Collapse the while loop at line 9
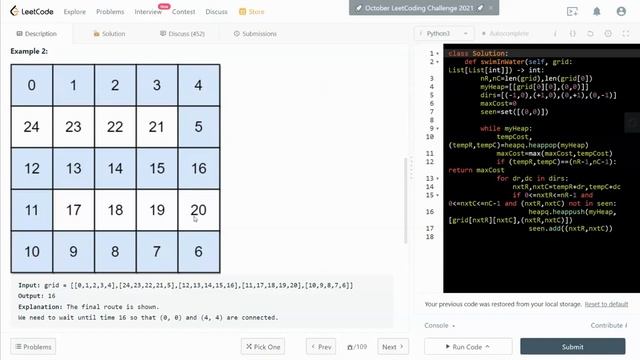640x360 pixels. 438,129
